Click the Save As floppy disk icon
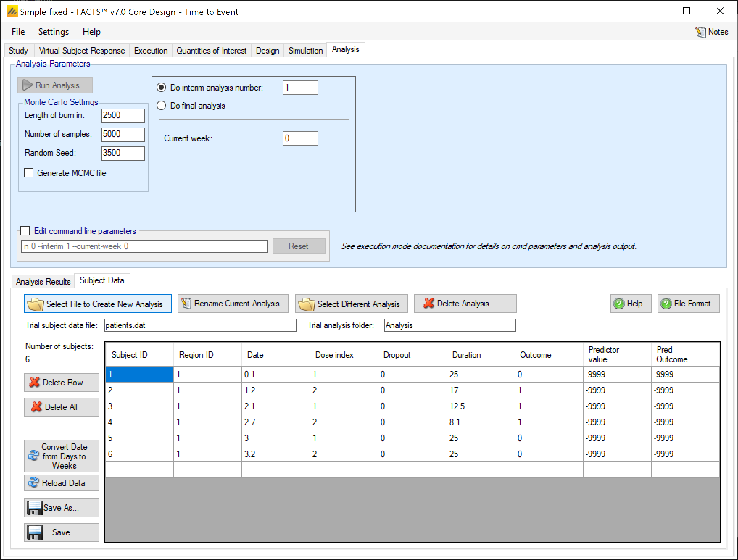The image size is (738, 560). pyautogui.click(x=34, y=507)
